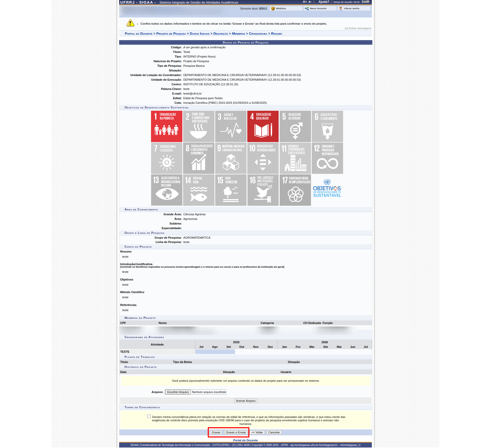Click Escolher Arquivo to pick file

point(178,392)
